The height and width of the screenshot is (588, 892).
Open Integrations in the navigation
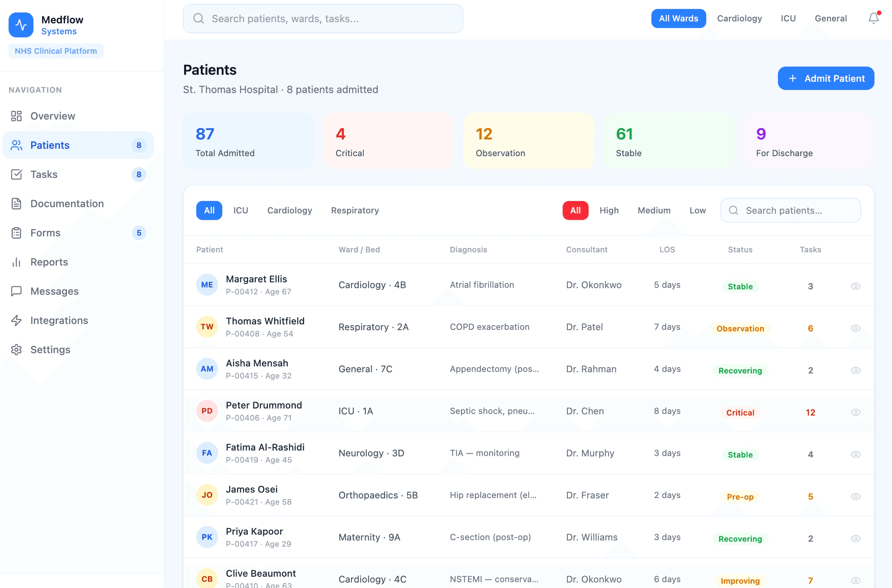coord(78,320)
